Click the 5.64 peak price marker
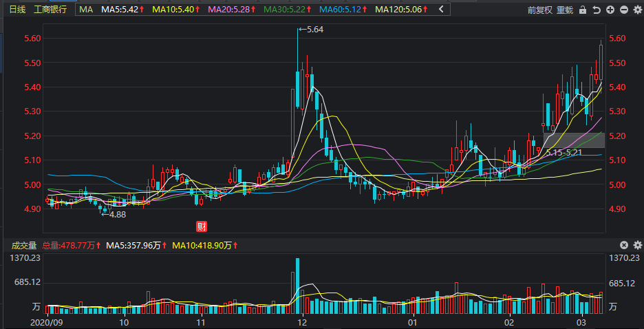This screenshot has height=329, width=644. 313,30
